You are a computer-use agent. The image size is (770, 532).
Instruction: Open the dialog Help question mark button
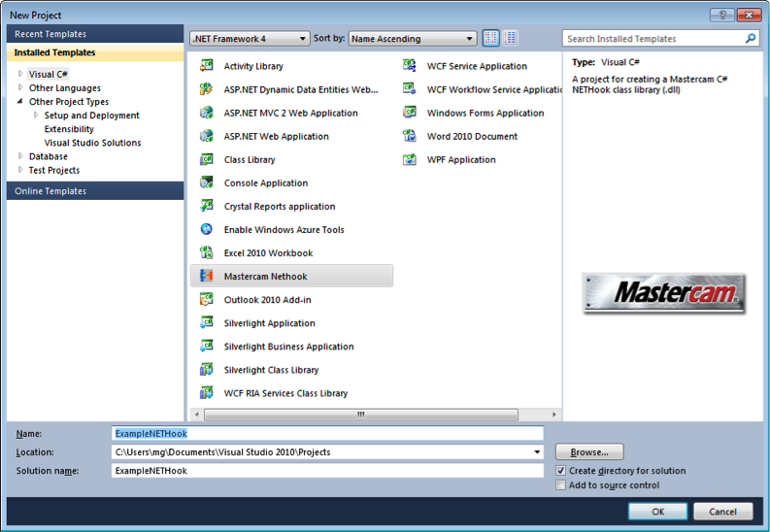coord(722,16)
